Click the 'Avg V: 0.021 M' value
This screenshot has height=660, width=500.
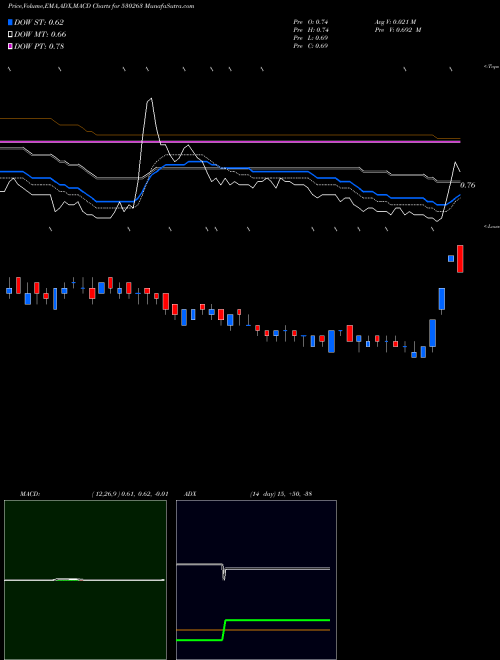click(x=395, y=22)
